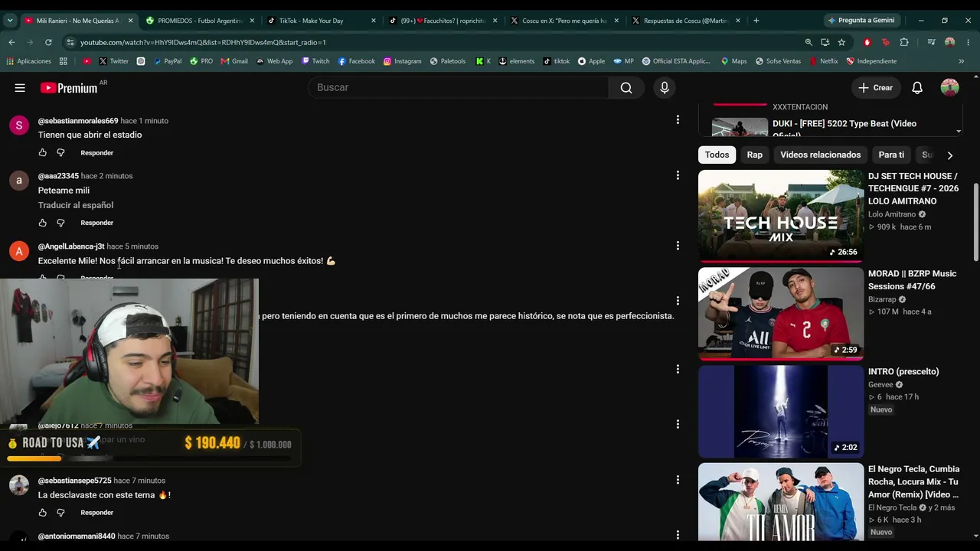Select the Rap filter chip
The image size is (980, 551).
[x=755, y=155]
